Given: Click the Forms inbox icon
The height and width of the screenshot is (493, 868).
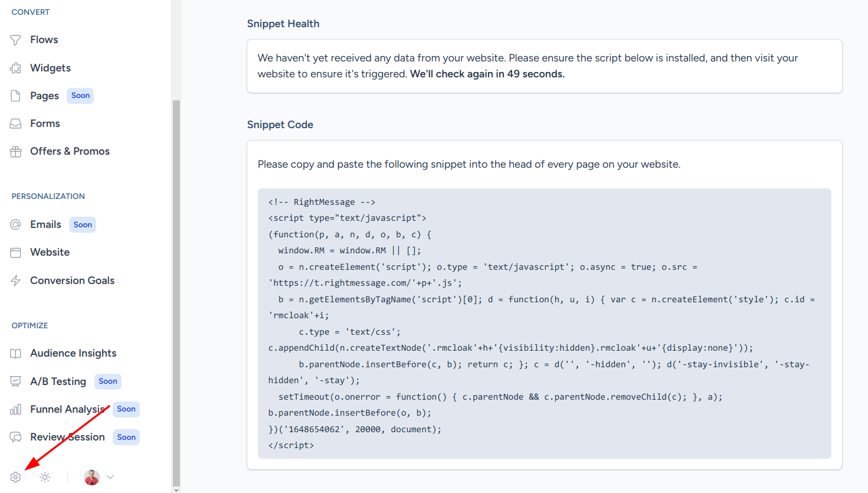Looking at the screenshot, I should pos(15,123).
